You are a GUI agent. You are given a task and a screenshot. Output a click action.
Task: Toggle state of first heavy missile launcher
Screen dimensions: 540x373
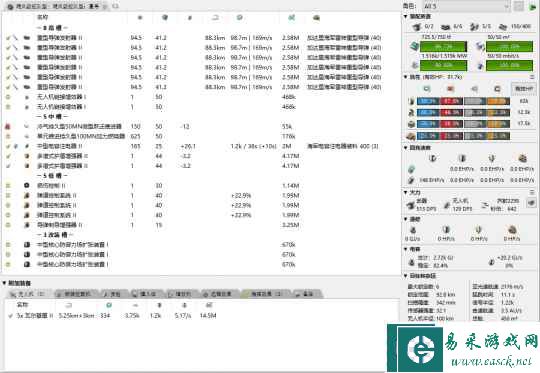coord(8,38)
